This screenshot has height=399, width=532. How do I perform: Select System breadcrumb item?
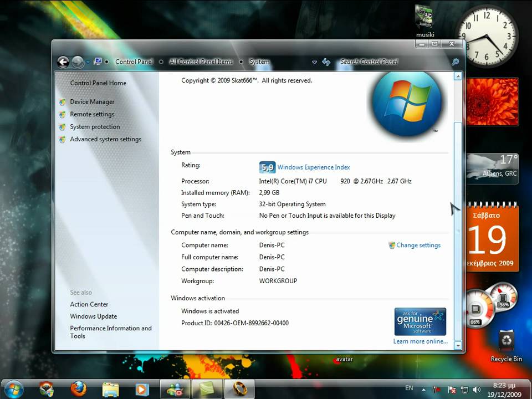click(x=259, y=62)
